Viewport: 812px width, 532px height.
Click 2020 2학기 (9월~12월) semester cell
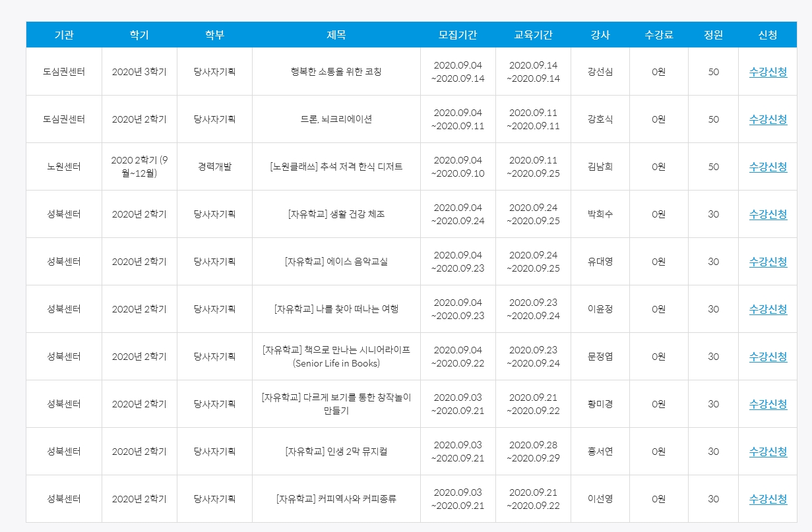click(139, 167)
